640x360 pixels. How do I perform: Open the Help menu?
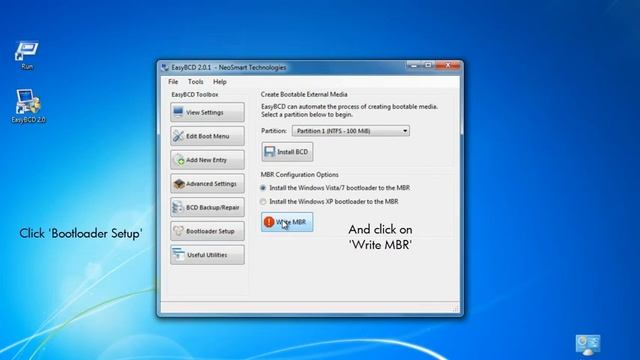coord(220,82)
